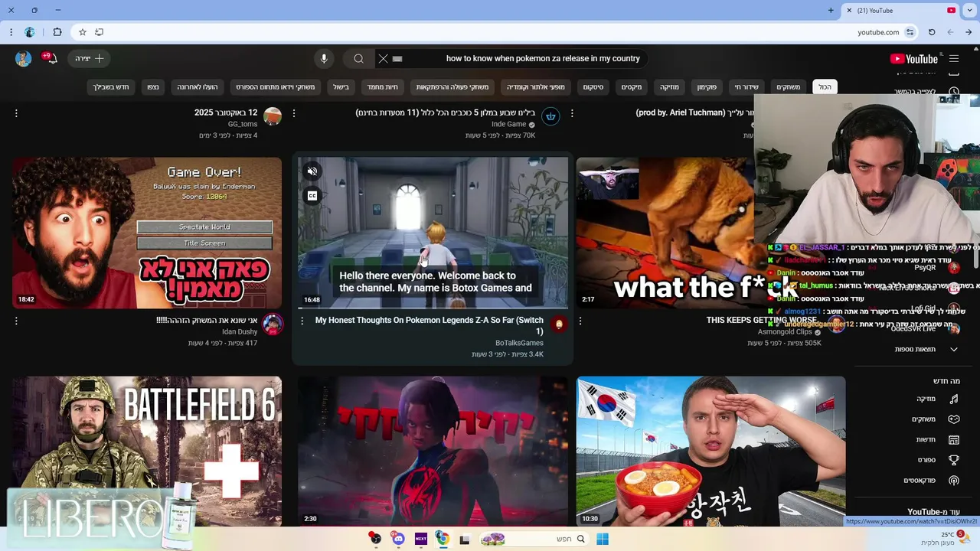Viewport: 980px width, 551px height.
Task: Expand 'תוצאות נוספות' sidebar chevron
Action: pyautogui.click(x=954, y=350)
